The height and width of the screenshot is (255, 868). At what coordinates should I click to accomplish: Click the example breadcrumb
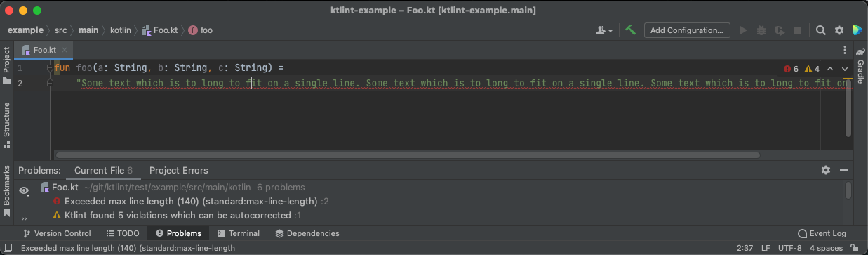25,30
